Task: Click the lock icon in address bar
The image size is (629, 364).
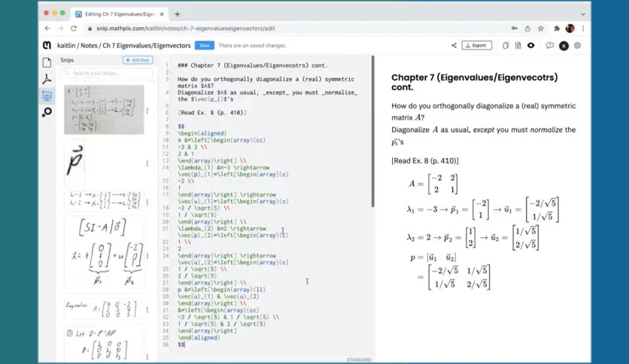Action: 90,29
